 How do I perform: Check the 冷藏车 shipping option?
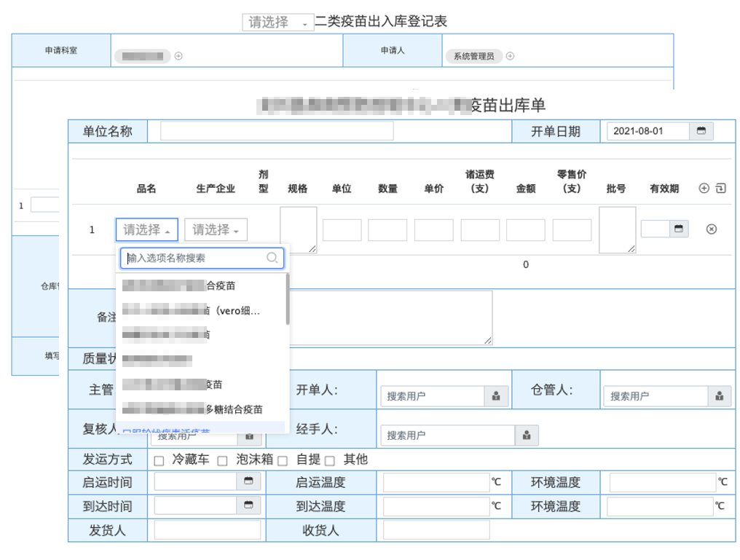tap(159, 461)
